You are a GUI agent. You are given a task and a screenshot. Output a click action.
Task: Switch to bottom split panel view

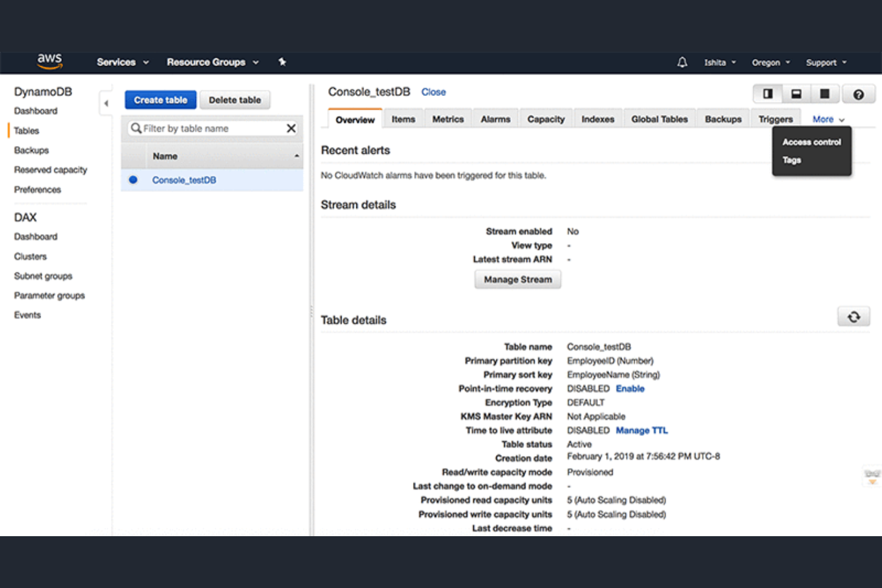click(796, 94)
